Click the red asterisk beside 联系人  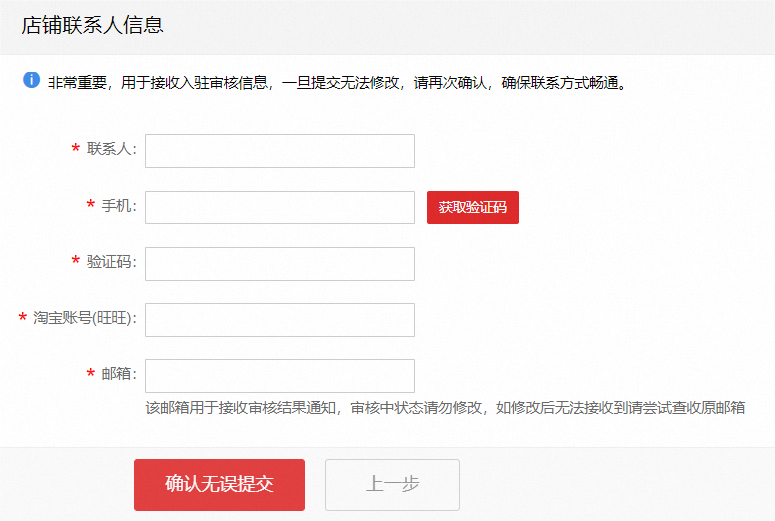pyautogui.click(x=76, y=148)
